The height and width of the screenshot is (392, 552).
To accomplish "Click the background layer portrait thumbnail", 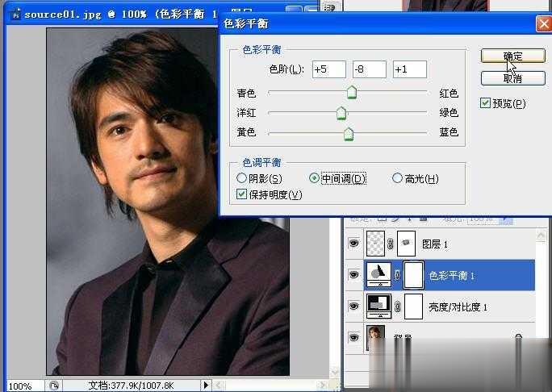I will (375, 338).
